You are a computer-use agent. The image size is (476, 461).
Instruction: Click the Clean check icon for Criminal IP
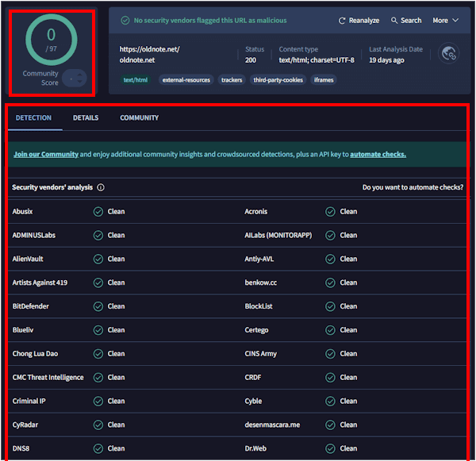pyautogui.click(x=98, y=401)
